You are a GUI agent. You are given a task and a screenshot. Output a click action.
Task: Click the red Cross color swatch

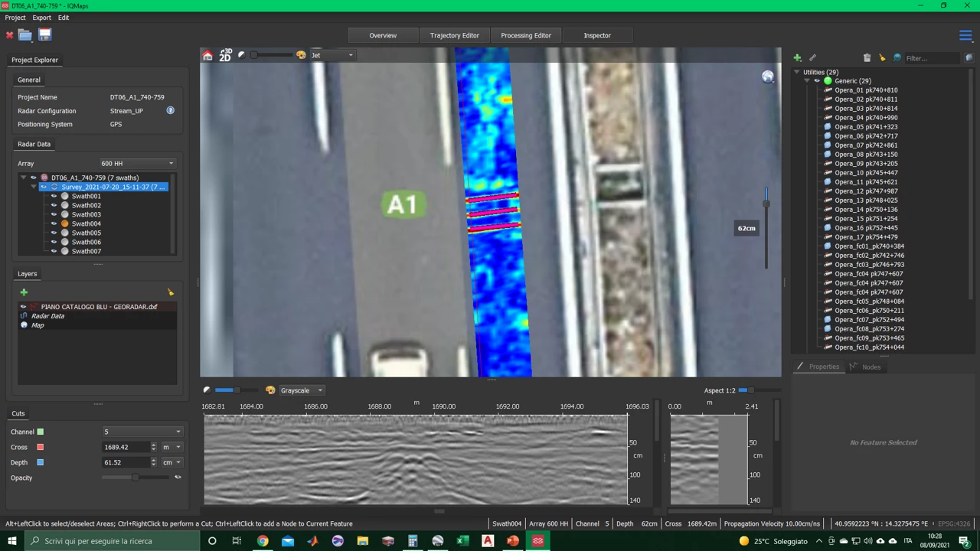pyautogui.click(x=41, y=447)
